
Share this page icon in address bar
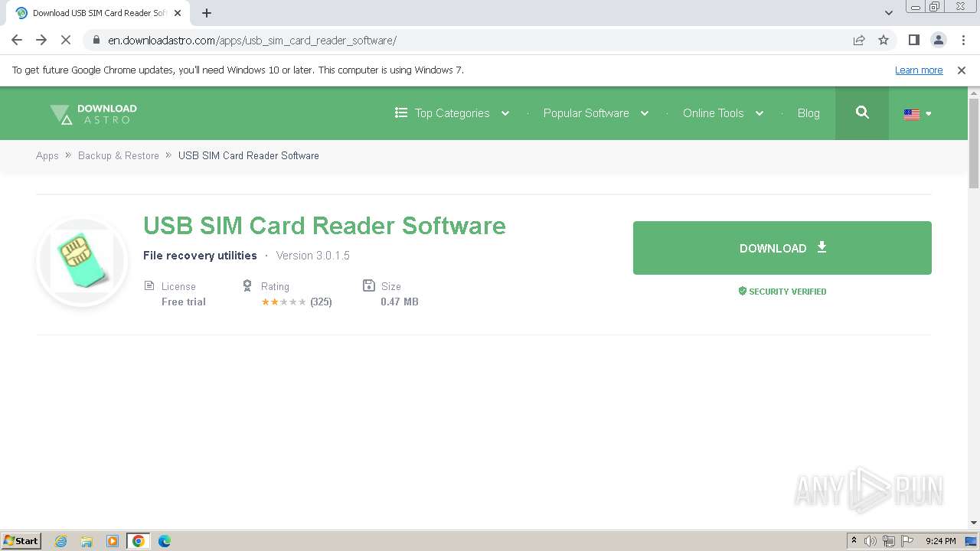(x=859, y=41)
